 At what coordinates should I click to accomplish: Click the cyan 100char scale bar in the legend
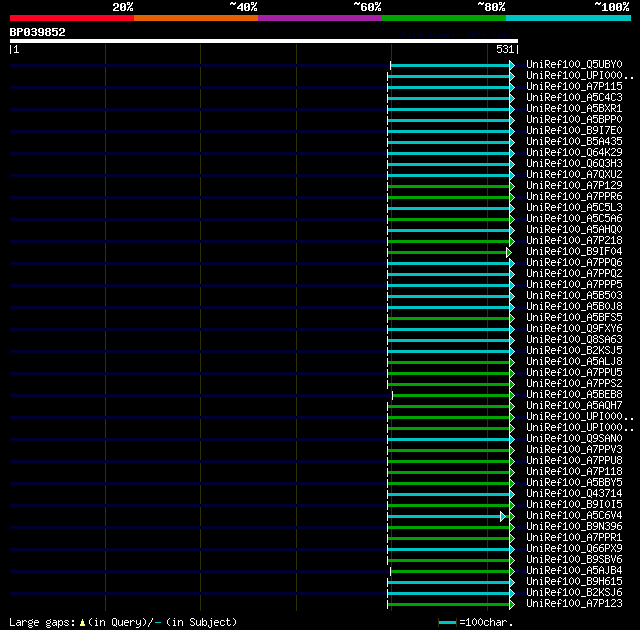[x=447, y=622]
